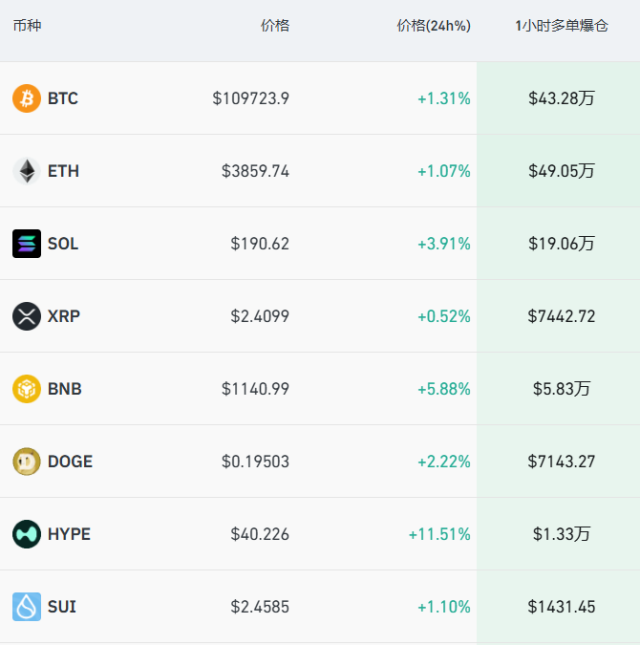
Task: Click the BTC price $109723.9
Action: tap(251, 98)
